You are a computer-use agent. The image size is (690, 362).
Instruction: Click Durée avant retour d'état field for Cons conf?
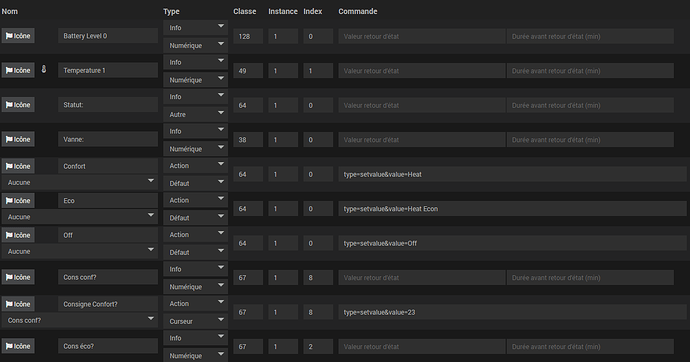point(590,278)
